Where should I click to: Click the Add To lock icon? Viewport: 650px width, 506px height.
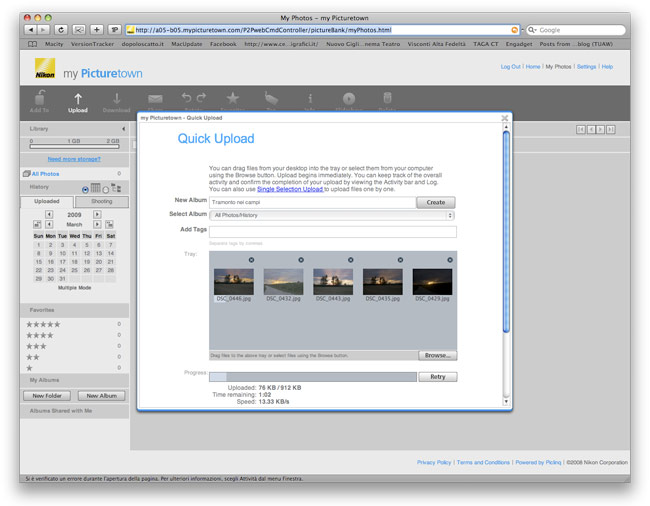[x=39, y=98]
